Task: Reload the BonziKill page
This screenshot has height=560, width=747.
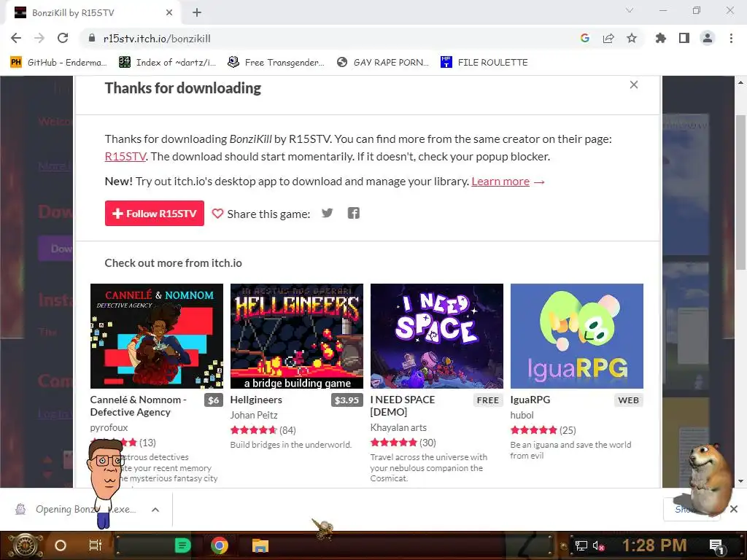Action: 63,38
